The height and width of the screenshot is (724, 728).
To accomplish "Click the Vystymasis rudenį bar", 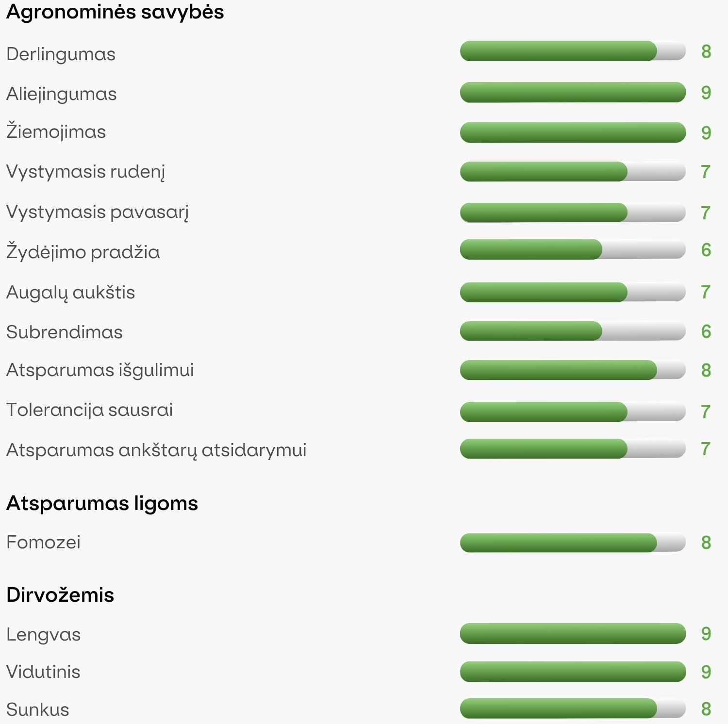I will 573,172.
